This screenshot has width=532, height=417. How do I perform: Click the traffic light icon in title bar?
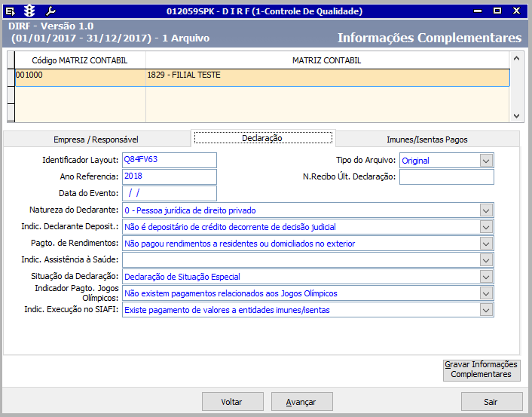(29, 11)
